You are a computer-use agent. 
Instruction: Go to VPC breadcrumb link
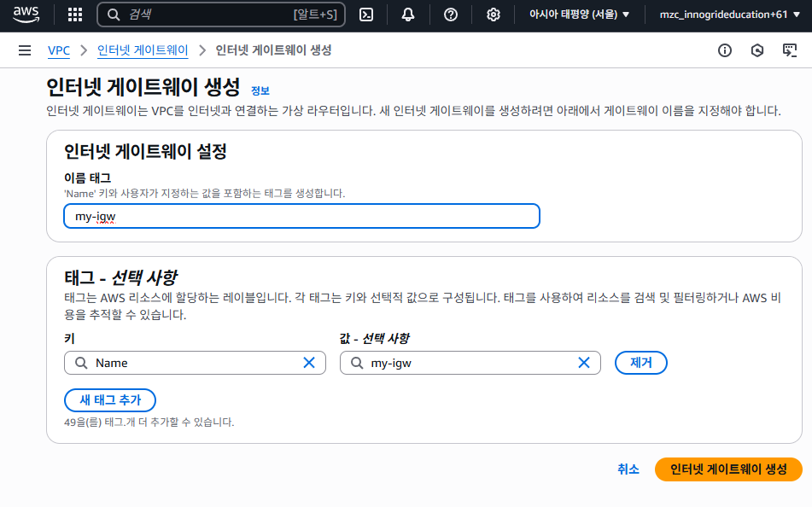59,50
